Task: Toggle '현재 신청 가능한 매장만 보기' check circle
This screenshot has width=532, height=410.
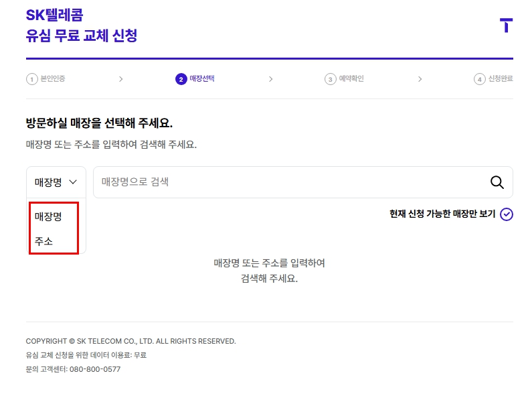Action: (506, 214)
